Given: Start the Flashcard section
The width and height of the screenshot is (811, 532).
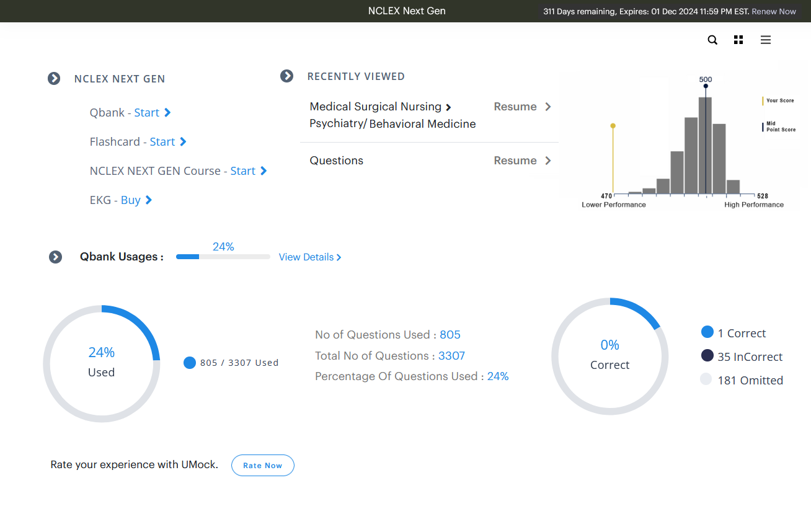Looking at the screenshot, I should (168, 141).
